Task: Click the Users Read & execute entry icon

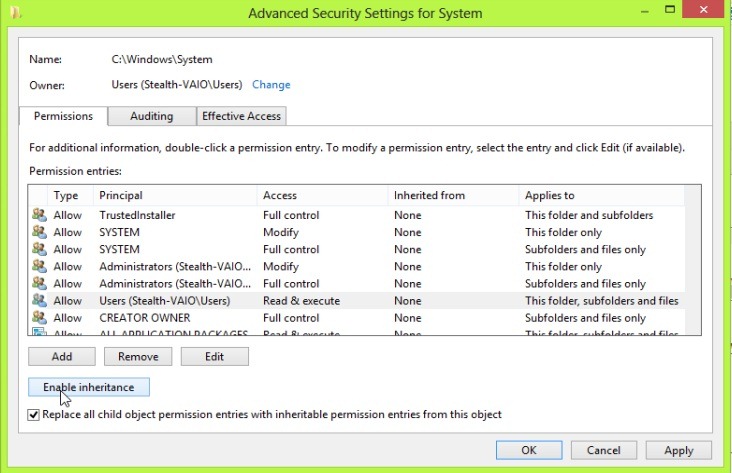Action: click(x=39, y=301)
